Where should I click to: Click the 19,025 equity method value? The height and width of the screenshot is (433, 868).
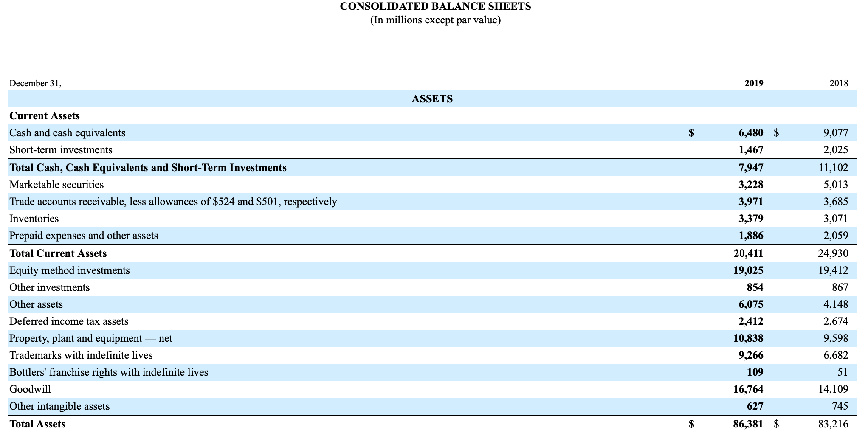[x=748, y=270]
